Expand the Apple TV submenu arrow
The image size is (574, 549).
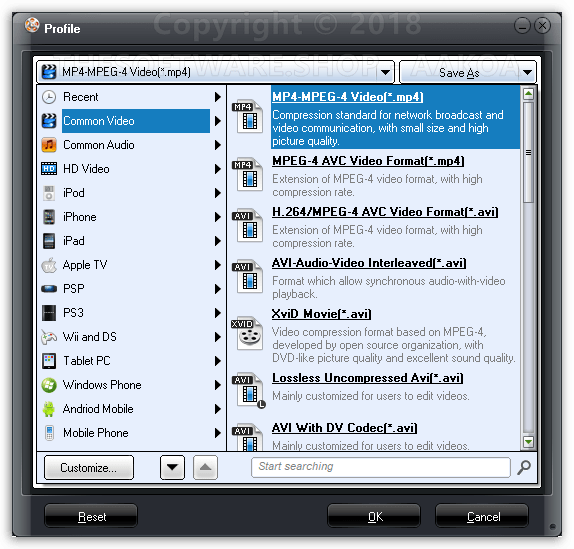(217, 265)
